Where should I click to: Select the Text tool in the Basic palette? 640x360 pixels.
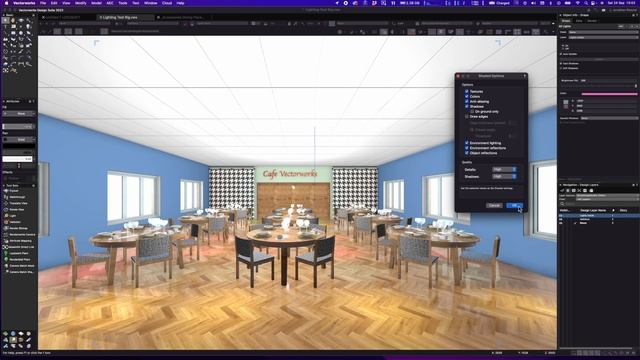pos(5,27)
